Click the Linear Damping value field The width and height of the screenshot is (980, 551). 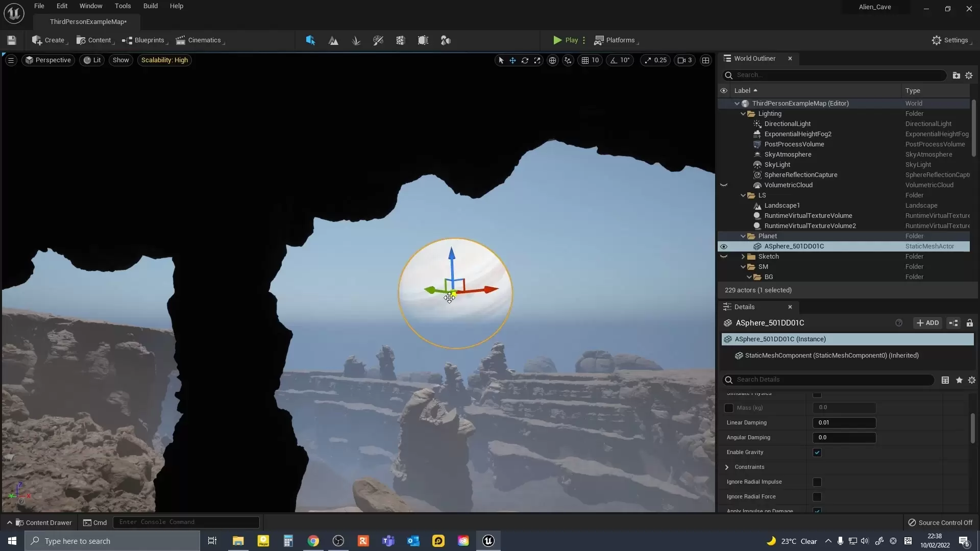click(844, 423)
